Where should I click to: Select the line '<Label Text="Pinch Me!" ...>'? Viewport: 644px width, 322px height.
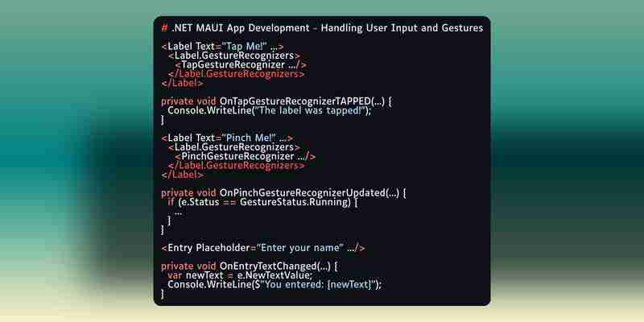tap(227, 138)
